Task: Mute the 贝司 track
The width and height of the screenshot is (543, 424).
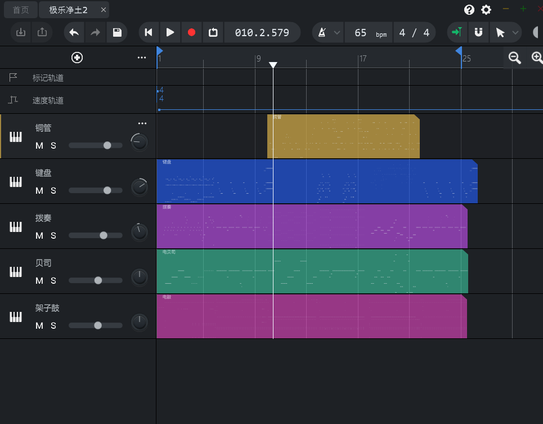Action: (39, 281)
